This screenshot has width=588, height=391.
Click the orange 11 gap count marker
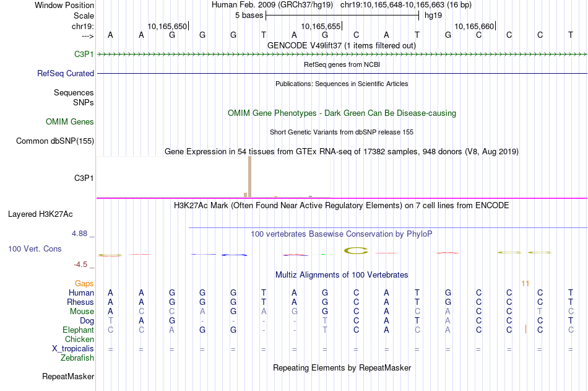coord(525,284)
